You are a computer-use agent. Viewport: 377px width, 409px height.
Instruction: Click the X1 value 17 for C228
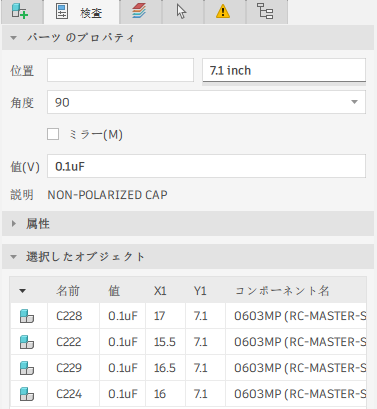(165, 316)
